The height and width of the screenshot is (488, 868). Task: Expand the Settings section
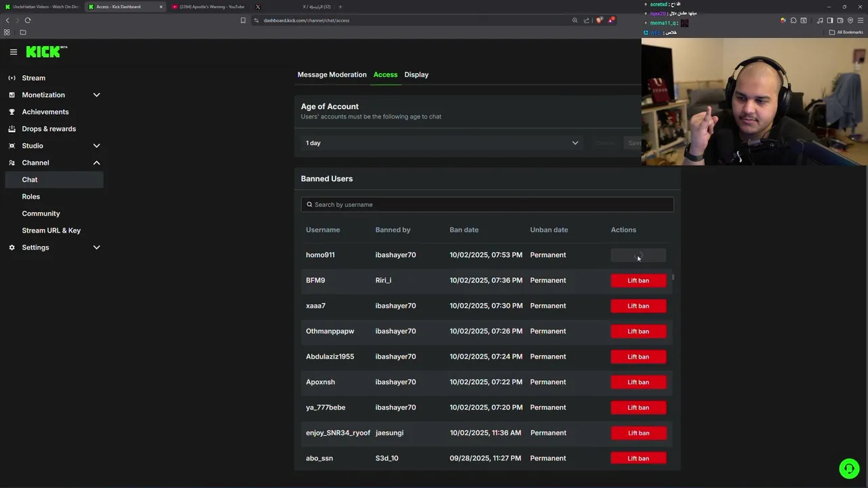pos(54,247)
